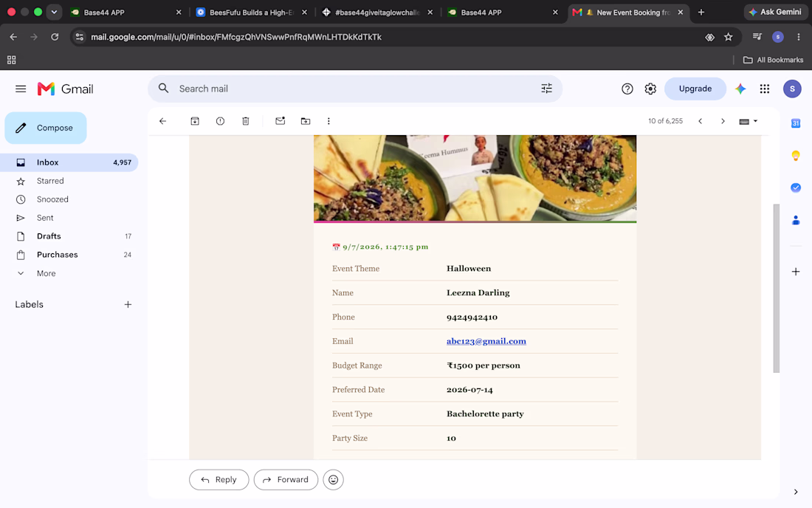This screenshot has width=812, height=508.
Task: Open the abc123@gmail.com email link
Action: tap(486, 341)
